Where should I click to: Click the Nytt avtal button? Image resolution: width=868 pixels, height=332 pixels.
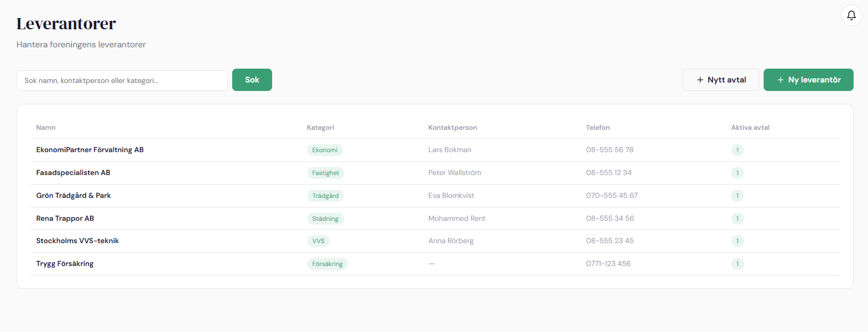click(x=720, y=80)
